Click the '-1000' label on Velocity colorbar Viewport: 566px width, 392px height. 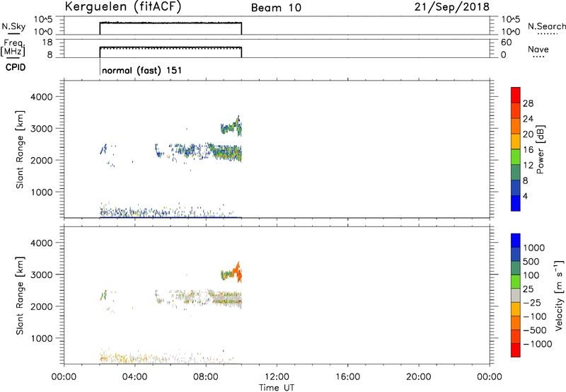pos(538,344)
